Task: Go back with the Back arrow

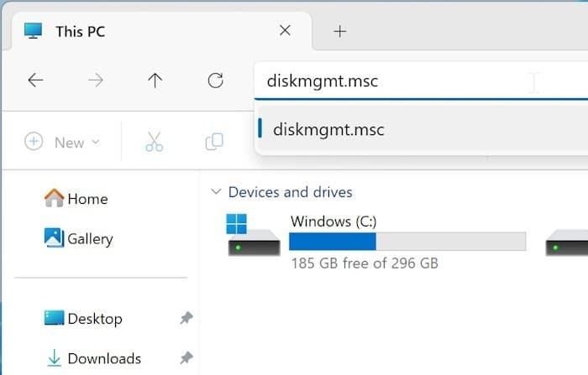Action: pyautogui.click(x=35, y=81)
